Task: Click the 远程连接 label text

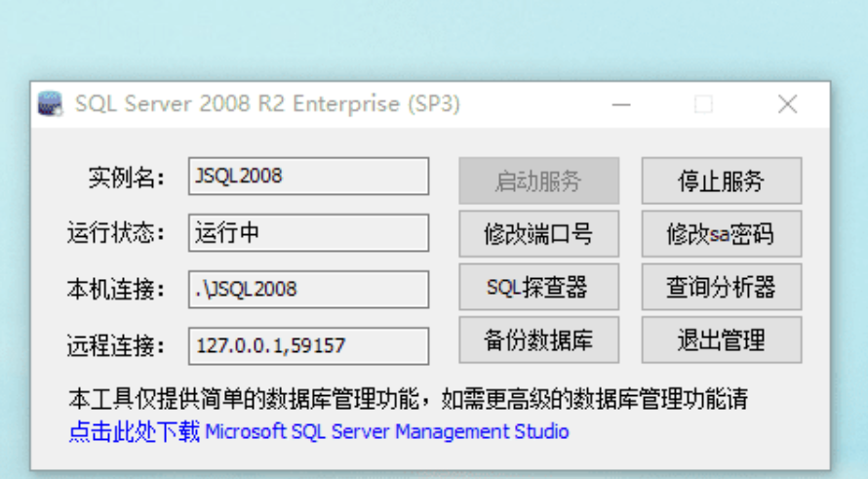Action: coord(116,346)
